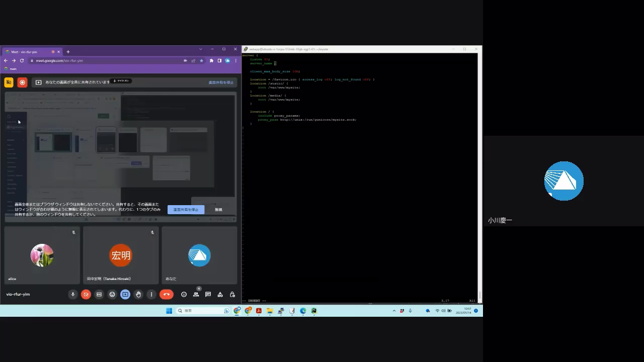Select the Meet - vio-rfur-yim browser tab
This screenshot has width=644, height=362.
coord(30,52)
